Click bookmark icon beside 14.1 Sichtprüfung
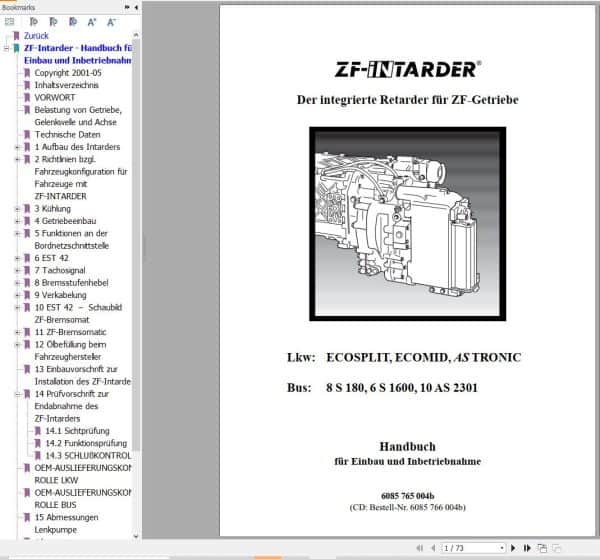Screen dimensions: 600x559 click(x=38, y=431)
